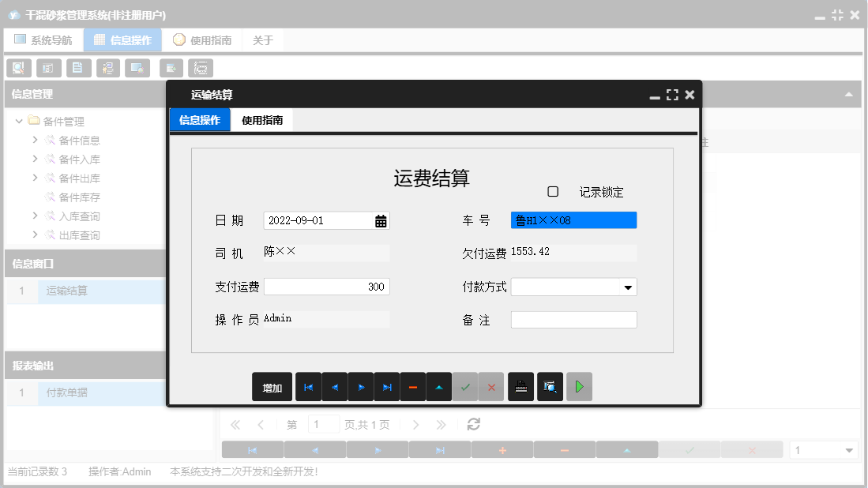Run the green play icon in the dialog
This screenshot has height=488, width=868.
tap(579, 386)
